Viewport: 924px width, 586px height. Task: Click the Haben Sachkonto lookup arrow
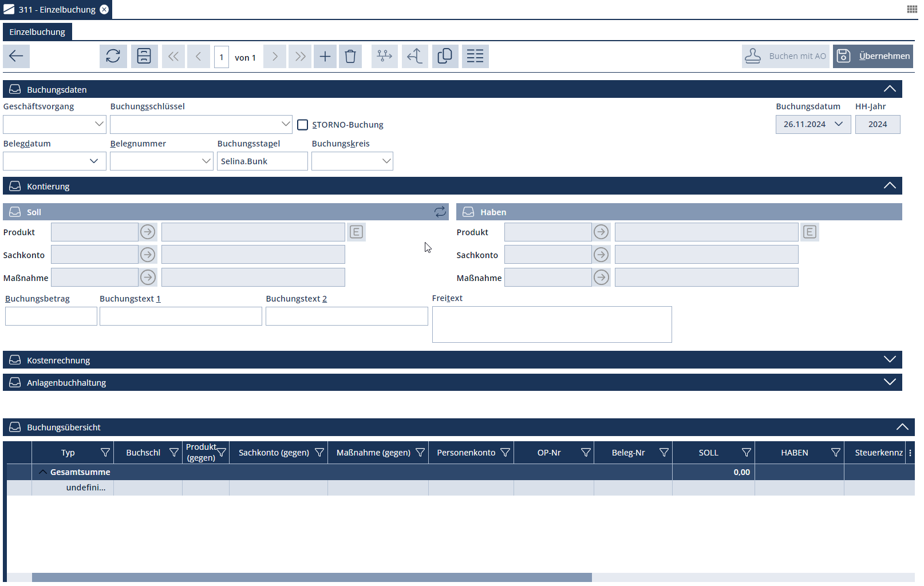click(601, 255)
